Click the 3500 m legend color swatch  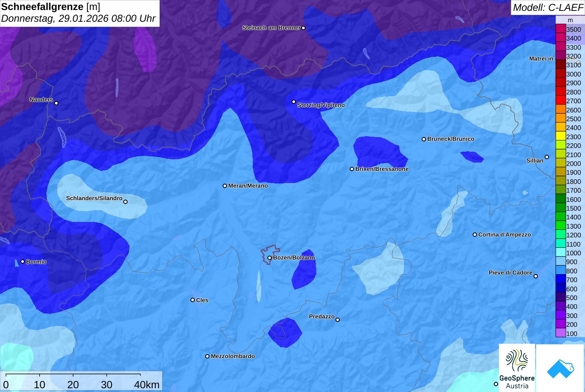coord(561,29)
